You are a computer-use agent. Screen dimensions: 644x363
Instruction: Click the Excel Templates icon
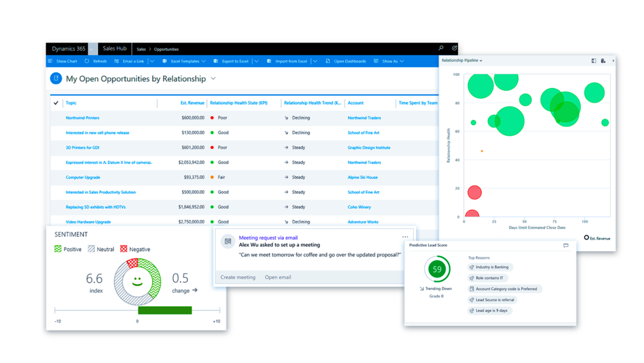165,61
